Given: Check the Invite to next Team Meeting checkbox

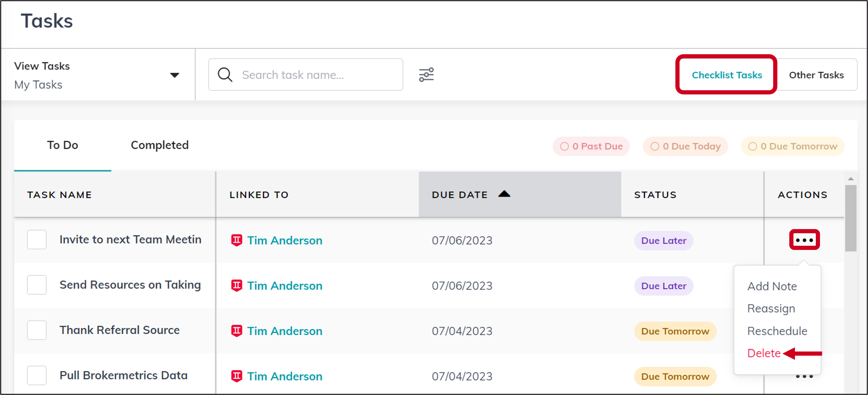Looking at the screenshot, I should (37, 240).
